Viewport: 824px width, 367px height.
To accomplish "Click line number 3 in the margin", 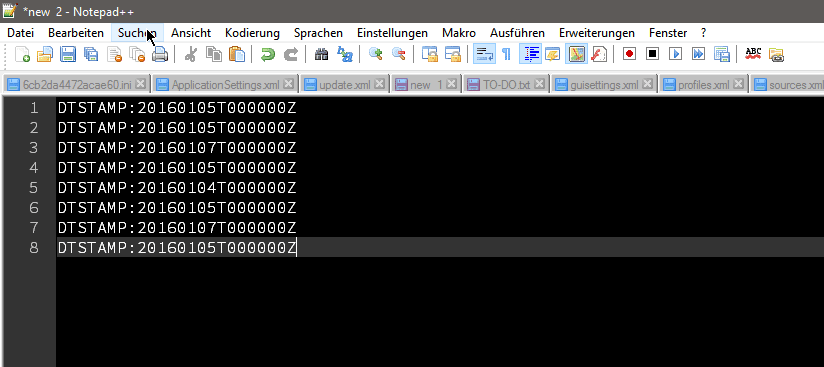I will point(34,148).
